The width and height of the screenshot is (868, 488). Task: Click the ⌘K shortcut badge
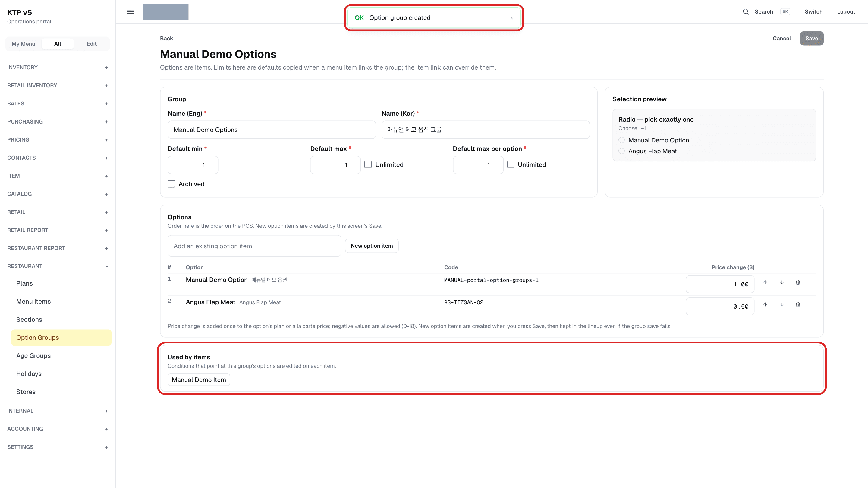[785, 12]
